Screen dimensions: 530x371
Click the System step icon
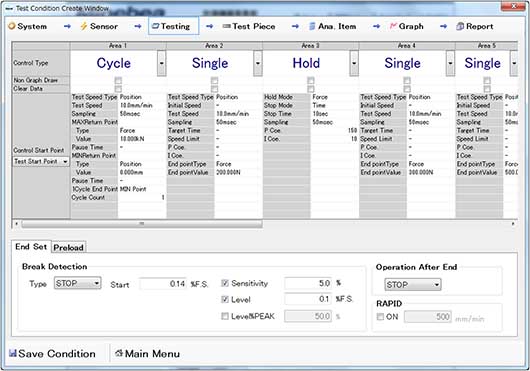(x=12, y=26)
